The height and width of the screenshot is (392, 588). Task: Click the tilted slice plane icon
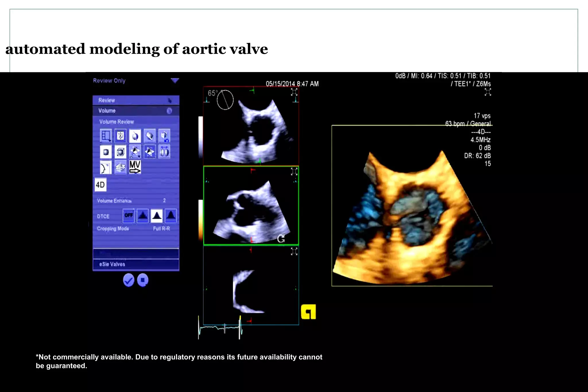150,136
